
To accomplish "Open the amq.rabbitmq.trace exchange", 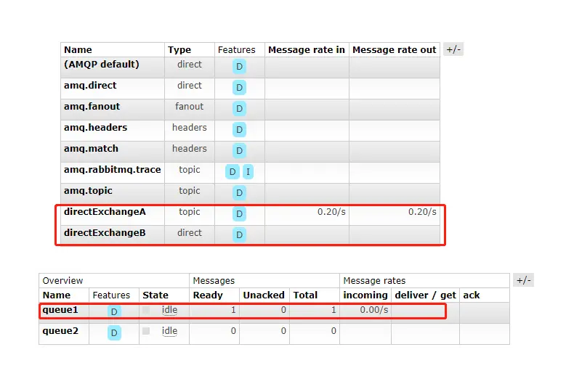I will [113, 170].
